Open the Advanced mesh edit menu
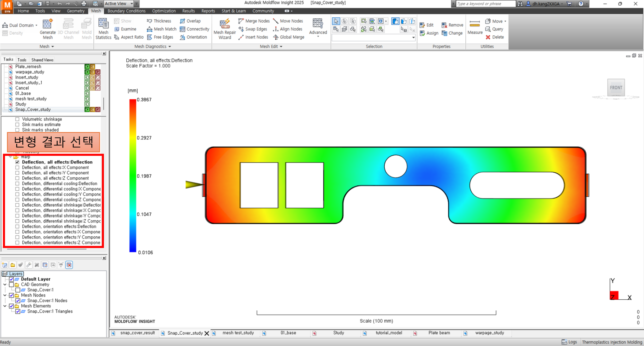This screenshot has height=346, width=644. pos(318,28)
